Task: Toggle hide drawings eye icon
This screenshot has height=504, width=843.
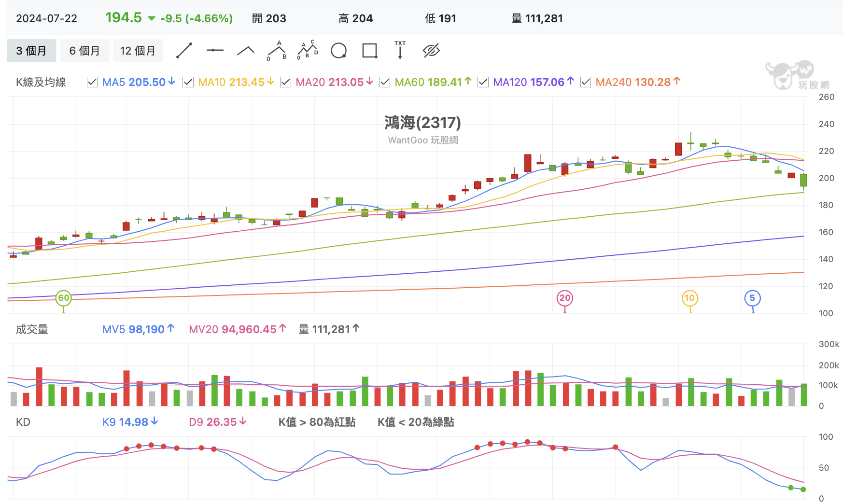Action: tap(431, 50)
